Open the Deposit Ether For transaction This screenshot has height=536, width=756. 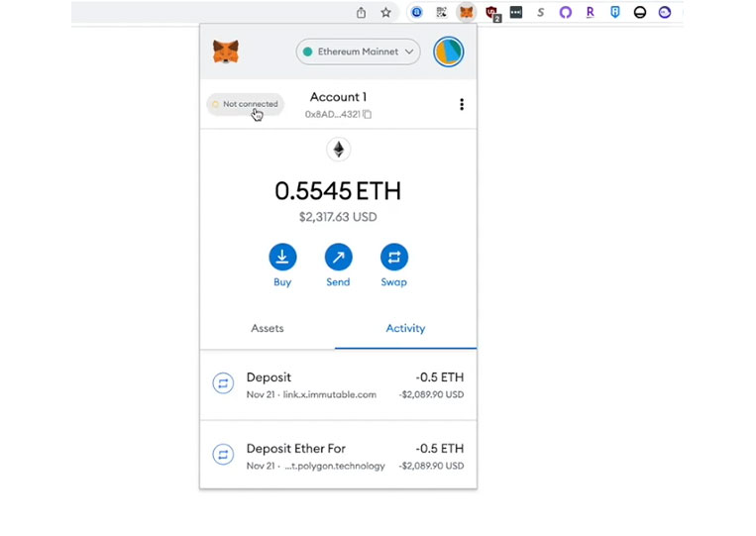coord(339,456)
